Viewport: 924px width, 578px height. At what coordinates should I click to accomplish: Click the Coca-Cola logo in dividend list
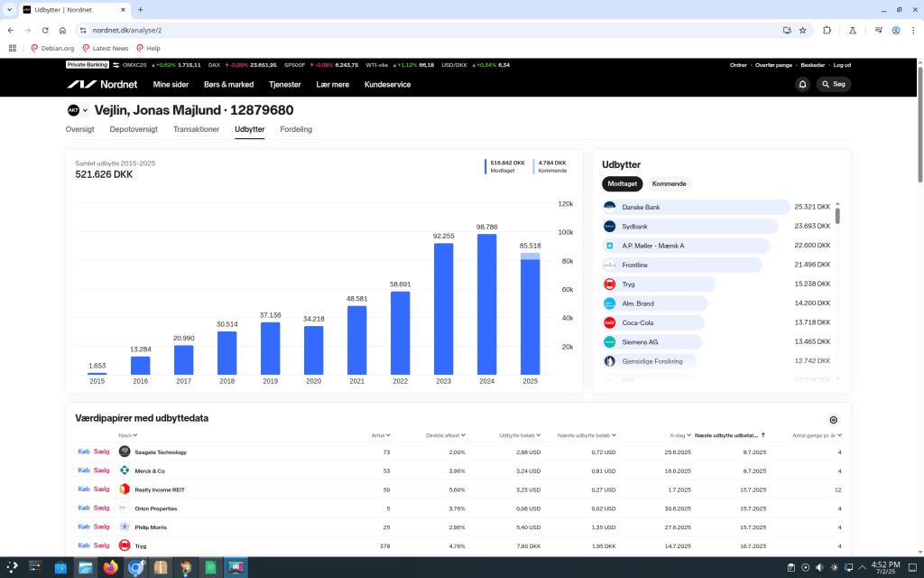pos(609,322)
